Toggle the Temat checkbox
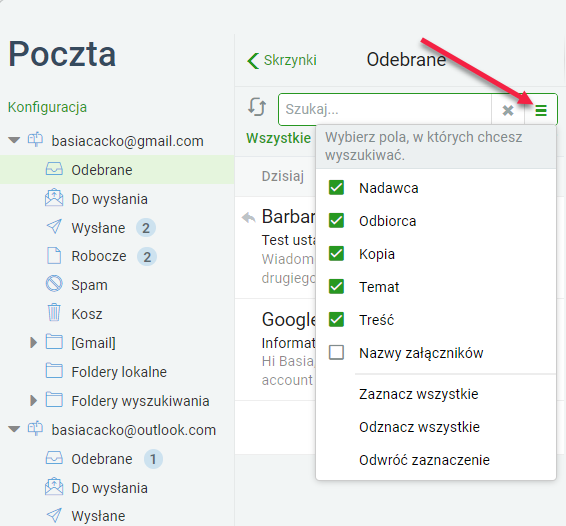 tap(336, 287)
